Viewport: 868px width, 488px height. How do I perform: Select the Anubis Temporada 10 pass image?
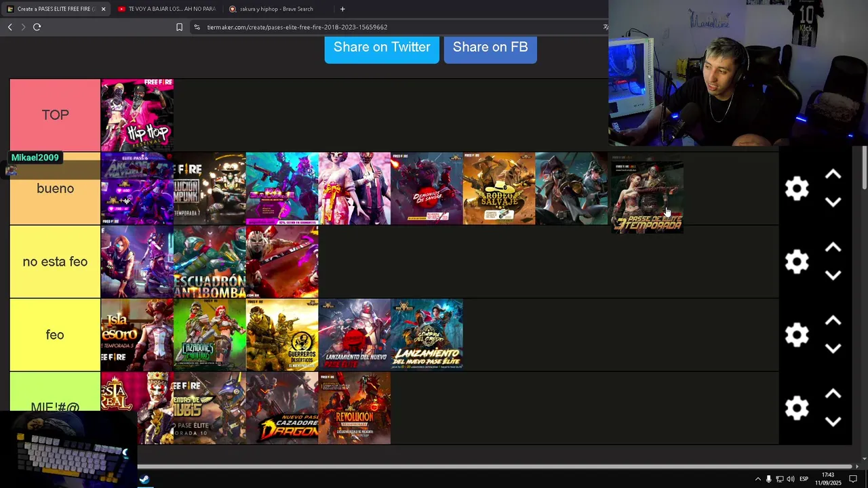point(210,408)
